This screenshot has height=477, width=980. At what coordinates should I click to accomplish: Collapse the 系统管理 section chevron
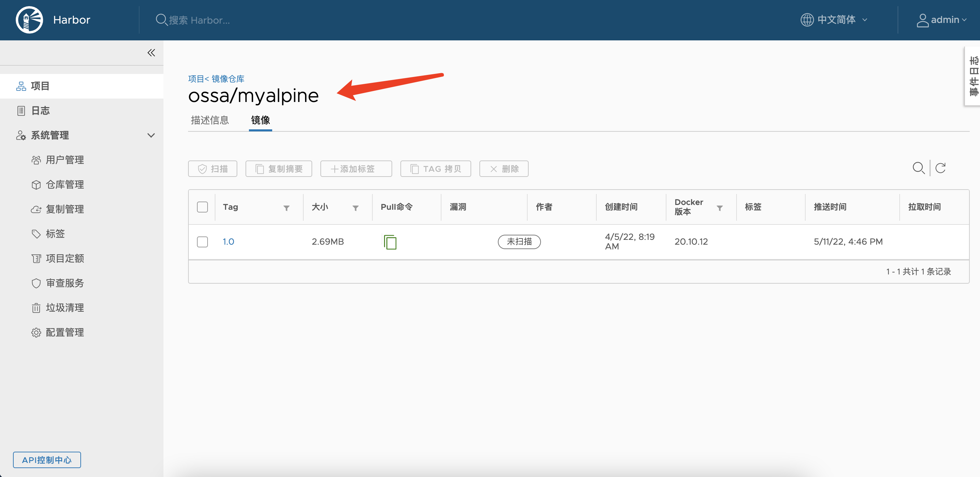151,136
